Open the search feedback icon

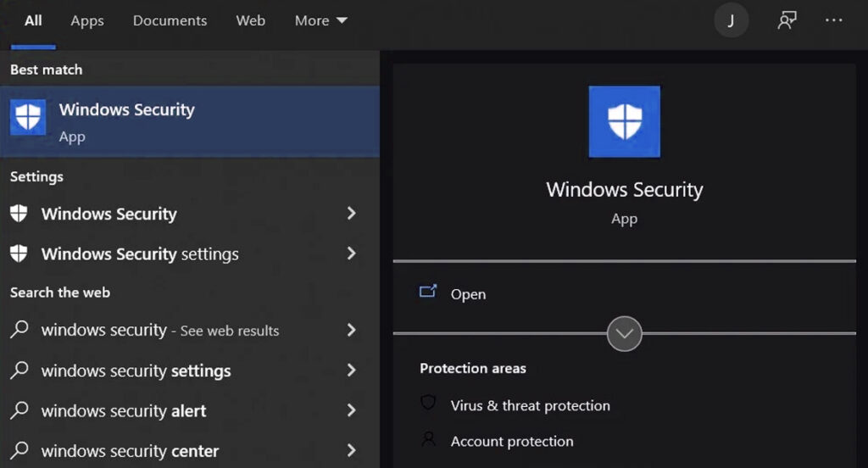tap(787, 21)
